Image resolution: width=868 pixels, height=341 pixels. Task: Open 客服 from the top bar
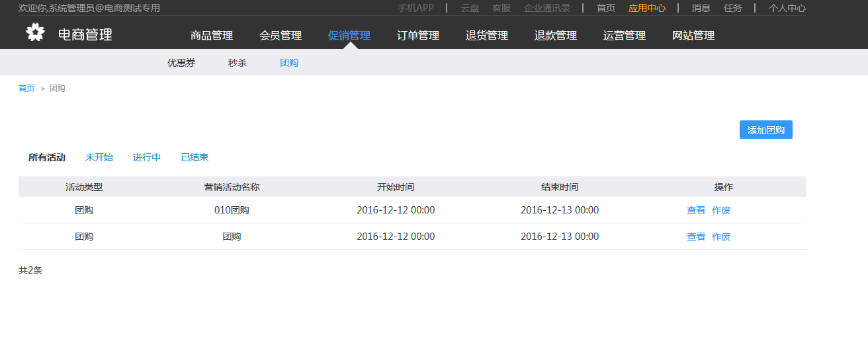point(501,8)
